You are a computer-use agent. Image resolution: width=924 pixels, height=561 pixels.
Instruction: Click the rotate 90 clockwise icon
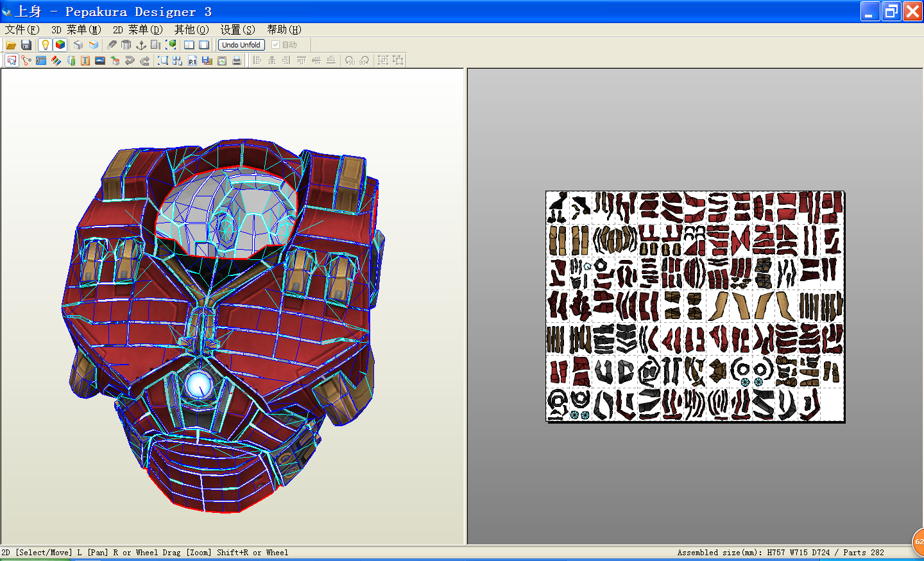(364, 60)
